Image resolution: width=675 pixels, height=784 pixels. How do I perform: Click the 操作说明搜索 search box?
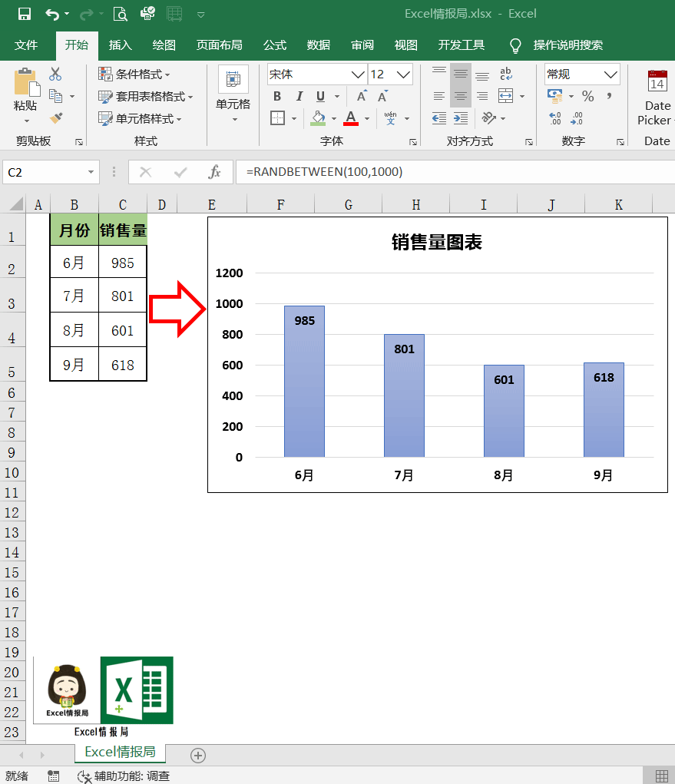567,45
